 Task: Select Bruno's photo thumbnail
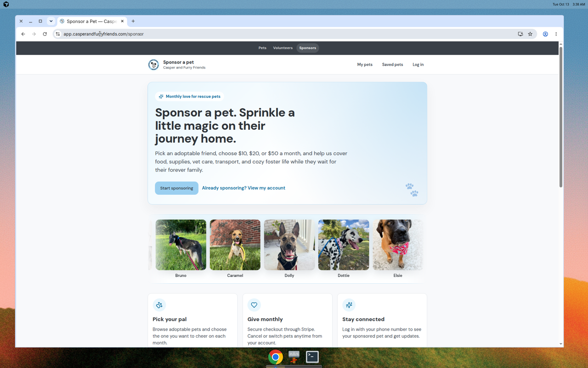[181, 245]
